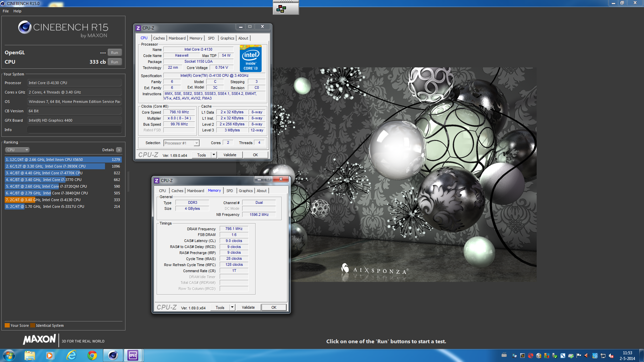The image size is (644, 362).
Task: Select ranking row Intel Core i7-3840QM CPU
Action: pos(63,193)
